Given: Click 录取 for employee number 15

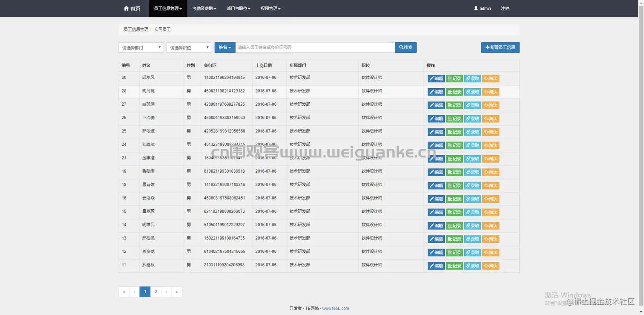Looking at the screenshot, I should coord(472,212).
